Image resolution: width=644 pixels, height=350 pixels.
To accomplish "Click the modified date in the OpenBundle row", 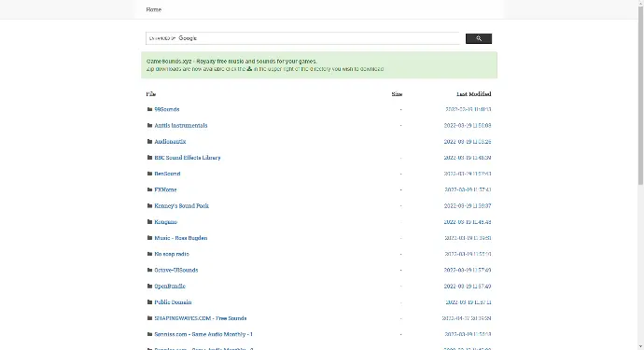I will pos(468,286).
